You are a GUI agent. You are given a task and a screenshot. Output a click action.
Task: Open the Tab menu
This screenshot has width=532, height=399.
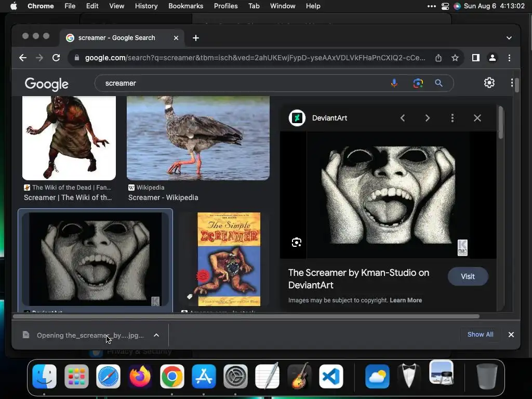254,6
